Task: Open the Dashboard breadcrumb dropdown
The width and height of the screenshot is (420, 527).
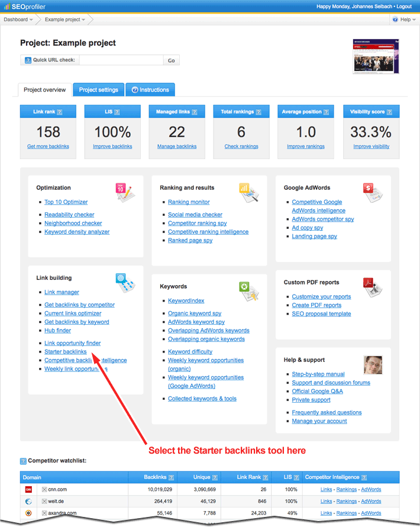Action: tap(18, 20)
